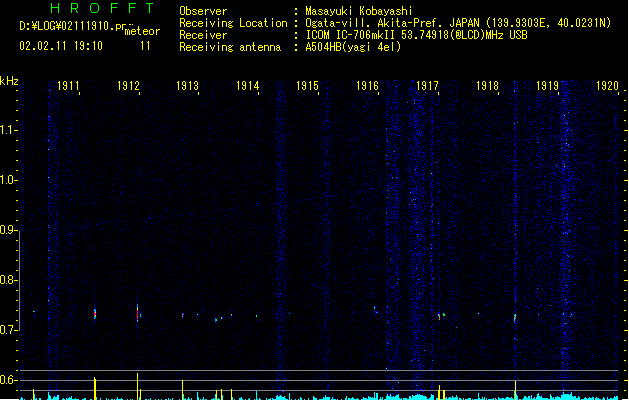This screenshot has height=400, width=629.
Task: Click the 0.7 kHz axis label
Action: (x=8, y=330)
